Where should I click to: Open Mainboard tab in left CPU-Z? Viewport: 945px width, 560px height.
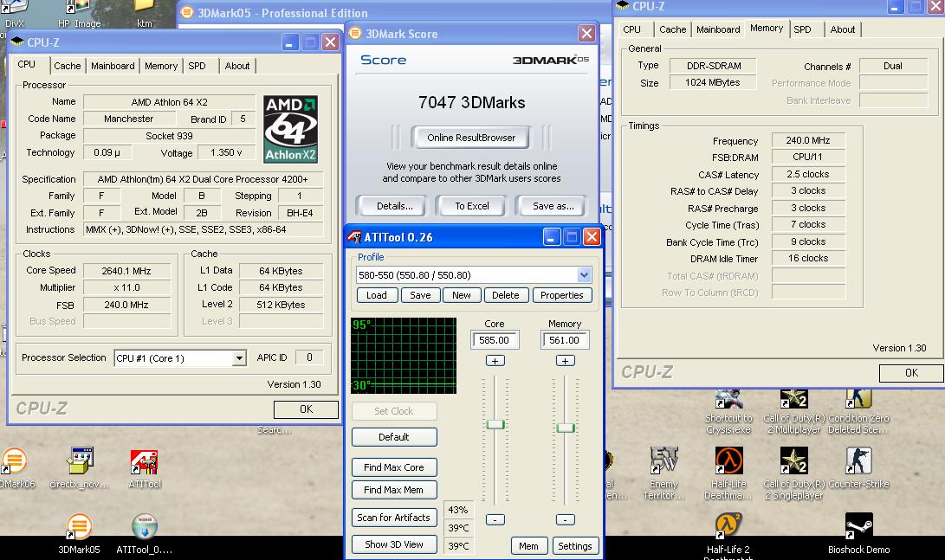click(113, 66)
